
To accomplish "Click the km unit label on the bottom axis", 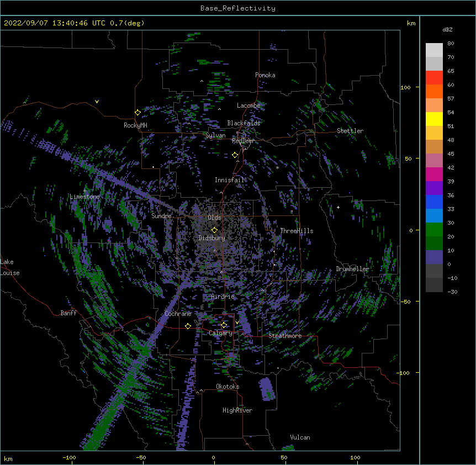I will click(8, 458).
